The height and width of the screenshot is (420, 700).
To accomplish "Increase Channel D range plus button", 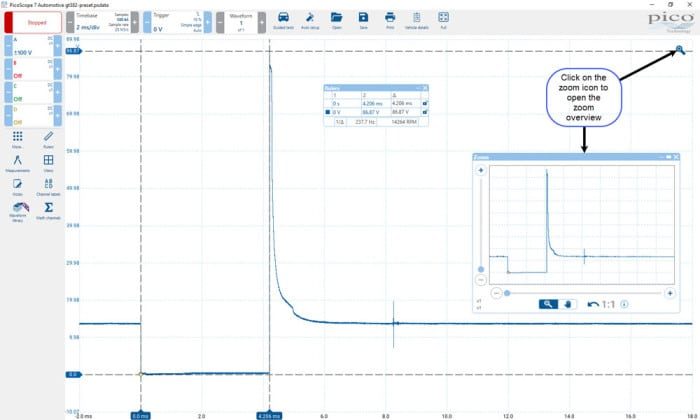I will pos(58,116).
